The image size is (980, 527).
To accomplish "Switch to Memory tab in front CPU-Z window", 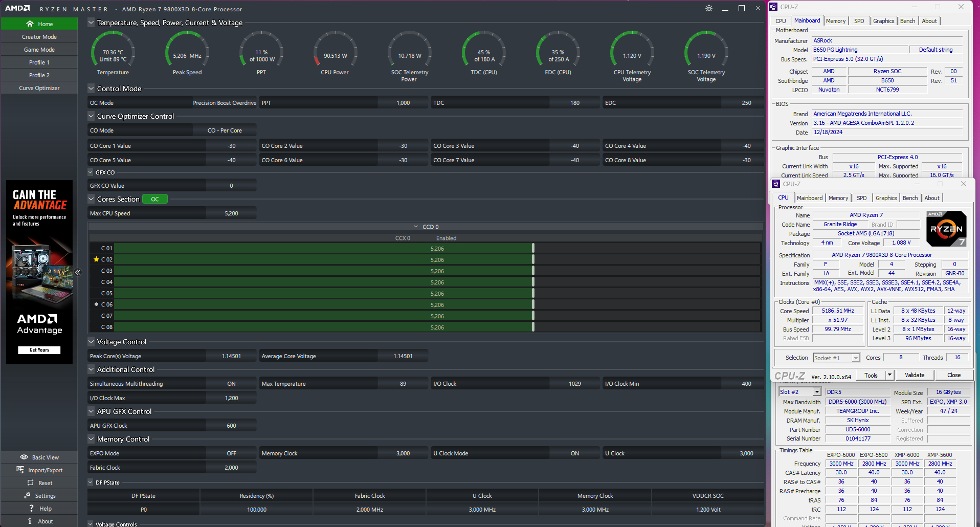I will tap(838, 198).
